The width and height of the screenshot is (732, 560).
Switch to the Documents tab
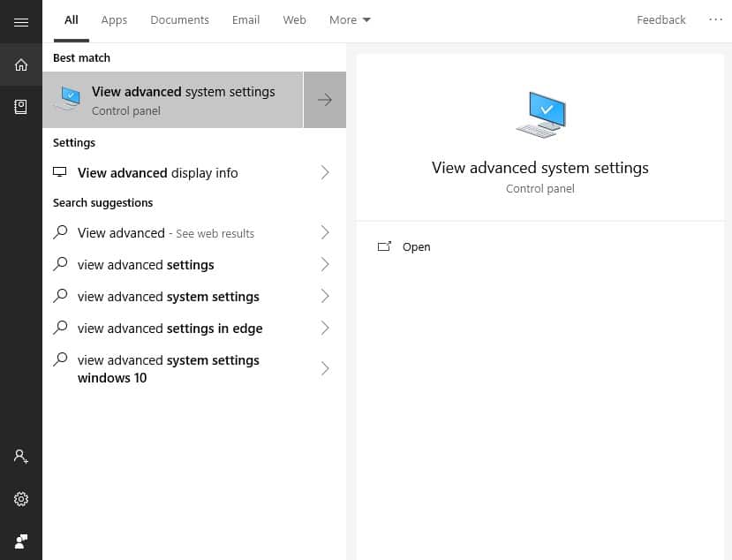pos(180,20)
